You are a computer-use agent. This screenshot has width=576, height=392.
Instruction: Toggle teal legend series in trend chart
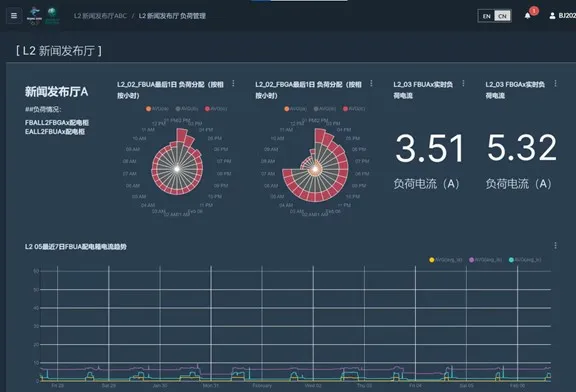[525, 260]
